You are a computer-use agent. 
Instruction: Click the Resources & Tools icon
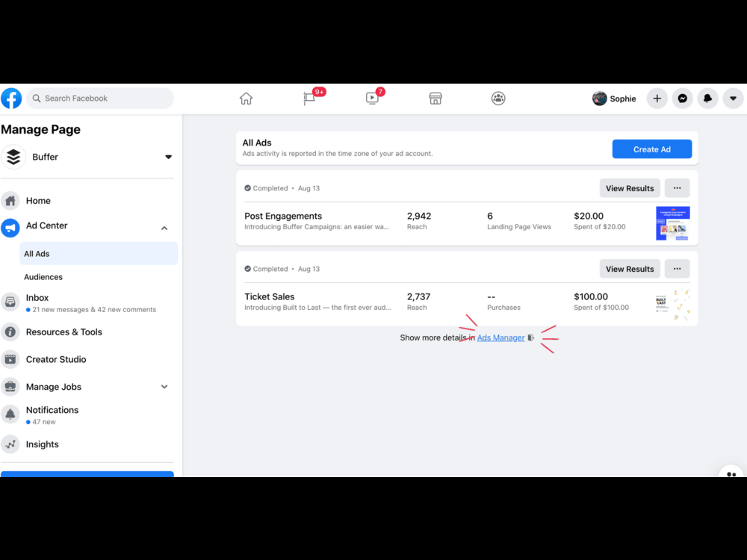point(10,332)
